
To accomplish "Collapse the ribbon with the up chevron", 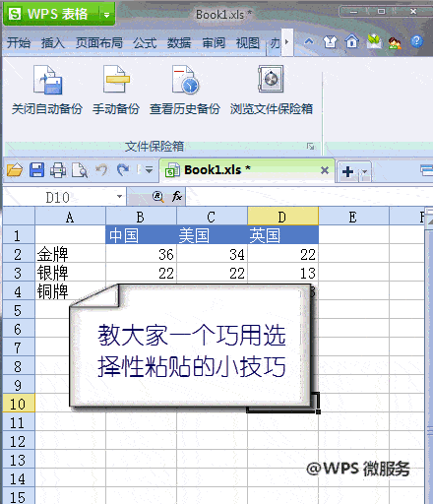I will [x=309, y=41].
